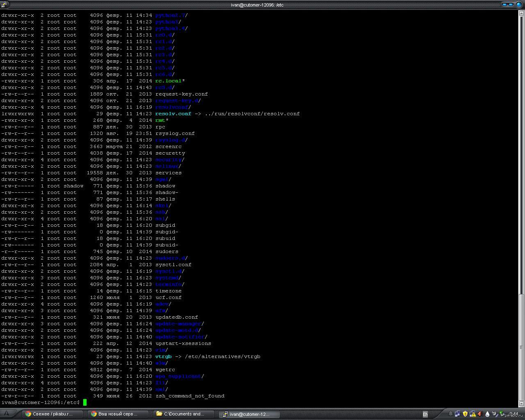This screenshot has width=525, height=420.
Task: Click 'resolv.conf' symlink name
Action: (x=173, y=114)
